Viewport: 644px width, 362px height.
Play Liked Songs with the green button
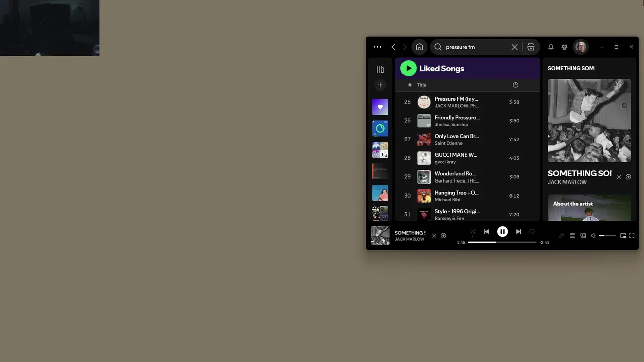tap(409, 68)
